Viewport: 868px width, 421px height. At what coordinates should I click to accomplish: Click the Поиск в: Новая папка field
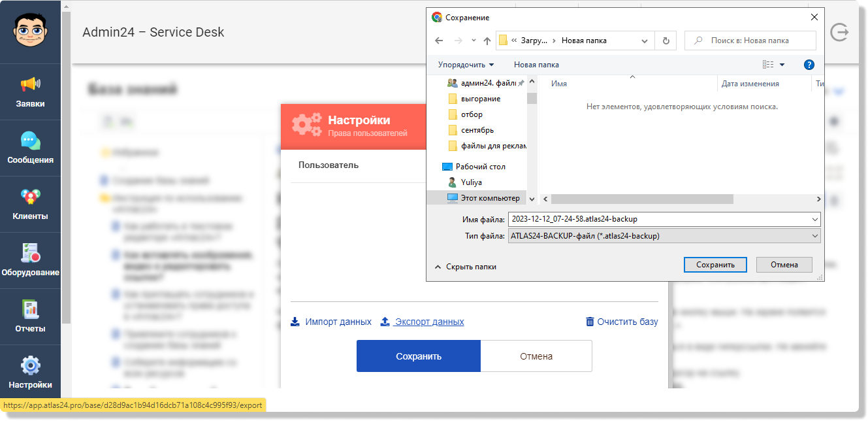coord(750,41)
